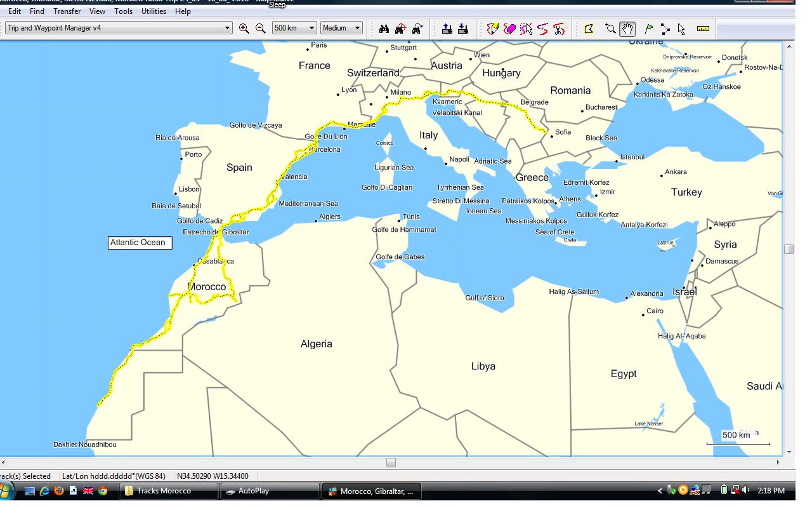Select the Zoom tool with cursor magnifier

click(x=610, y=29)
